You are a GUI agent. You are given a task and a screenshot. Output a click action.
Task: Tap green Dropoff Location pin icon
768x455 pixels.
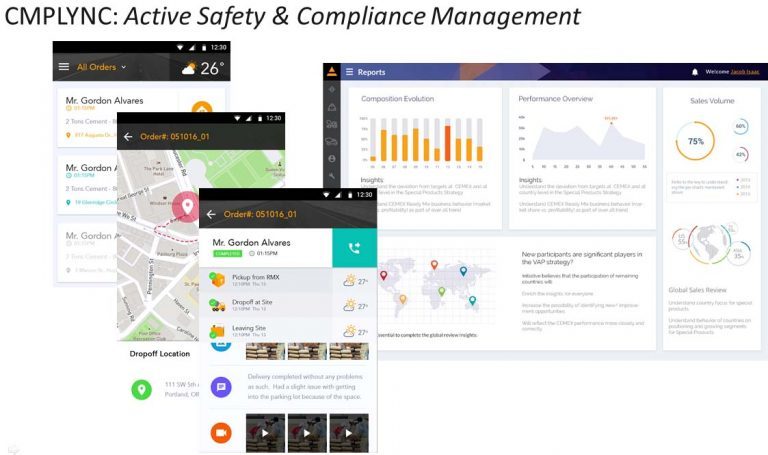pos(142,389)
